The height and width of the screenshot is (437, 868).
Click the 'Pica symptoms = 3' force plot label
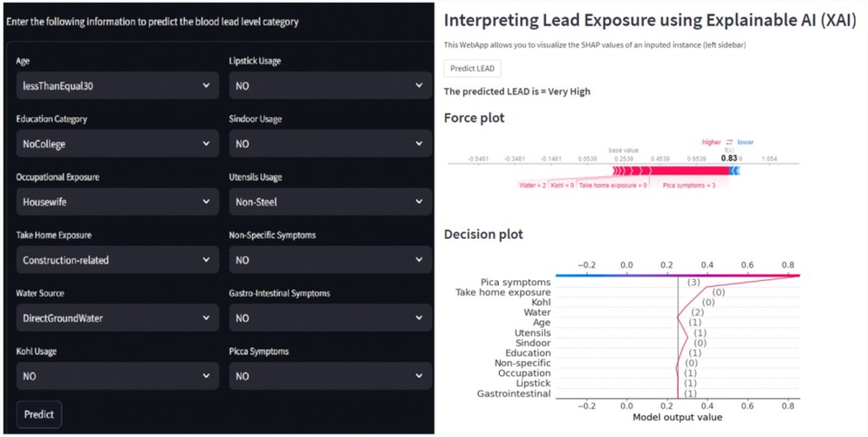(x=688, y=185)
